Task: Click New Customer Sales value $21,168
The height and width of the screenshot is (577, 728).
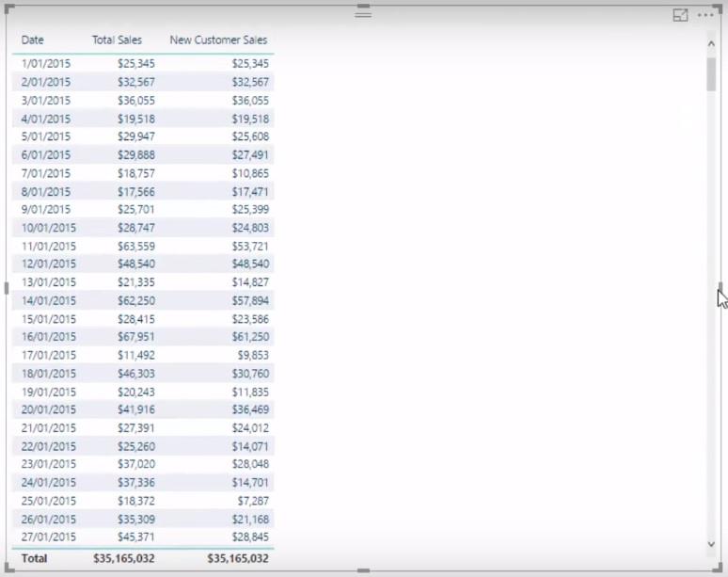Action: point(250,519)
